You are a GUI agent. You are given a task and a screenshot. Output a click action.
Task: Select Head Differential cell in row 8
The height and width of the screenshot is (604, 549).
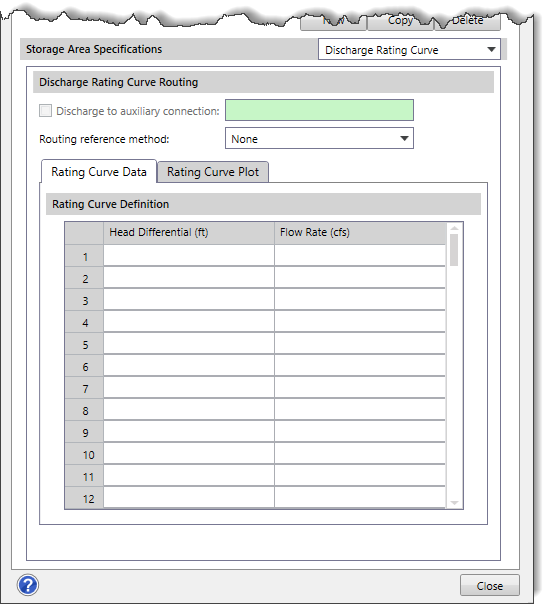click(189, 409)
